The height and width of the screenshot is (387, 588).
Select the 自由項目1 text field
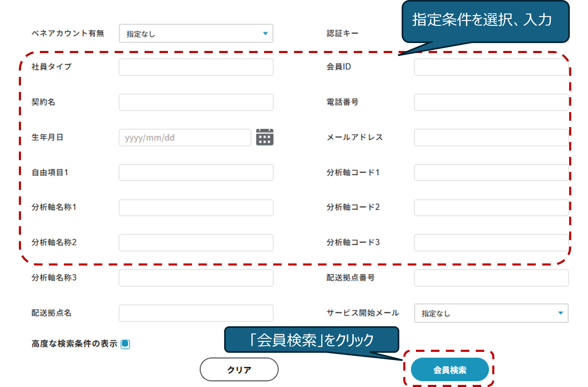[x=196, y=172]
